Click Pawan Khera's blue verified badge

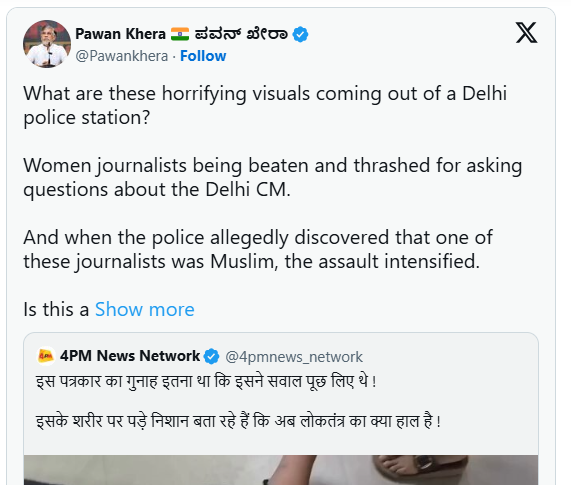300,34
